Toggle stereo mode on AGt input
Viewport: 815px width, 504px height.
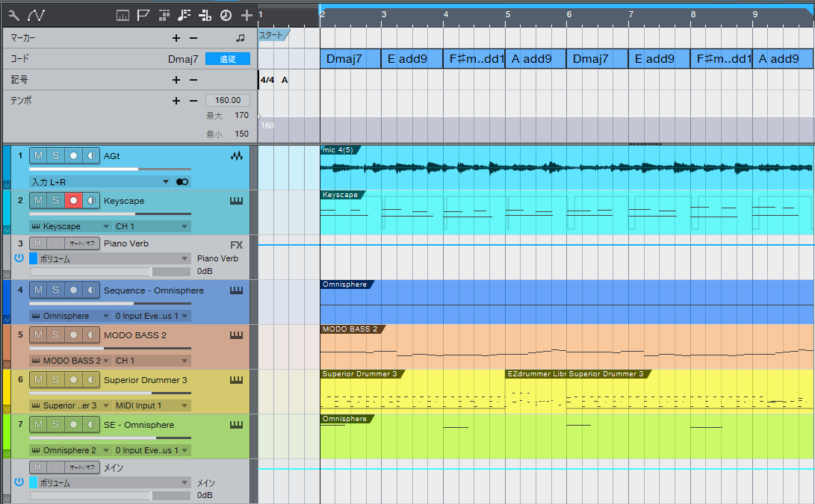pyautogui.click(x=182, y=182)
